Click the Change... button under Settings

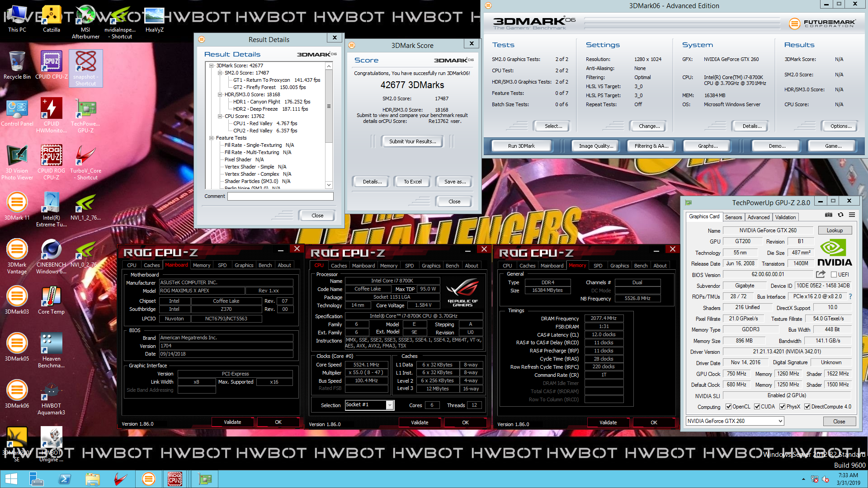pyautogui.click(x=649, y=126)
